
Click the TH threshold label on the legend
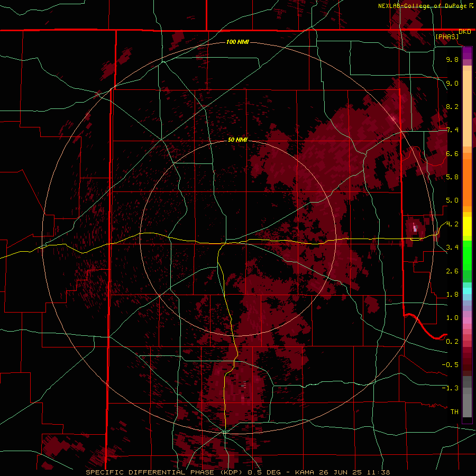(454, 412)
